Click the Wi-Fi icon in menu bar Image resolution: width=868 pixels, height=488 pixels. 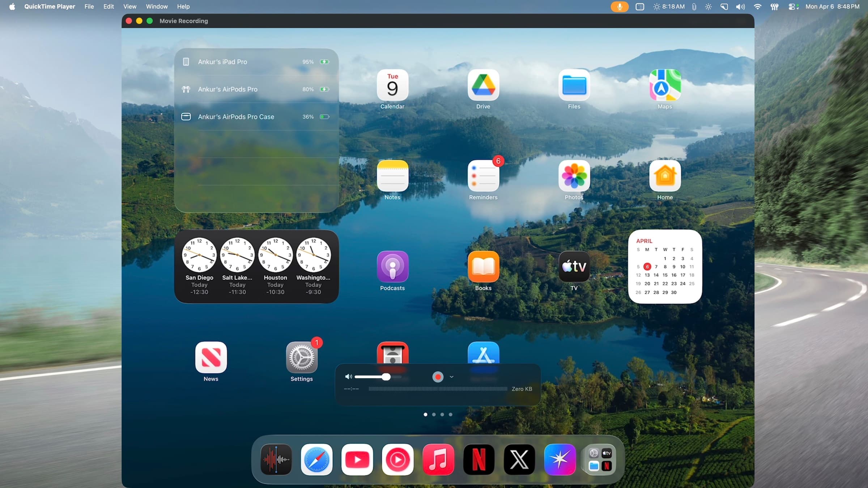pyautogui.click(x=757, y=7)
